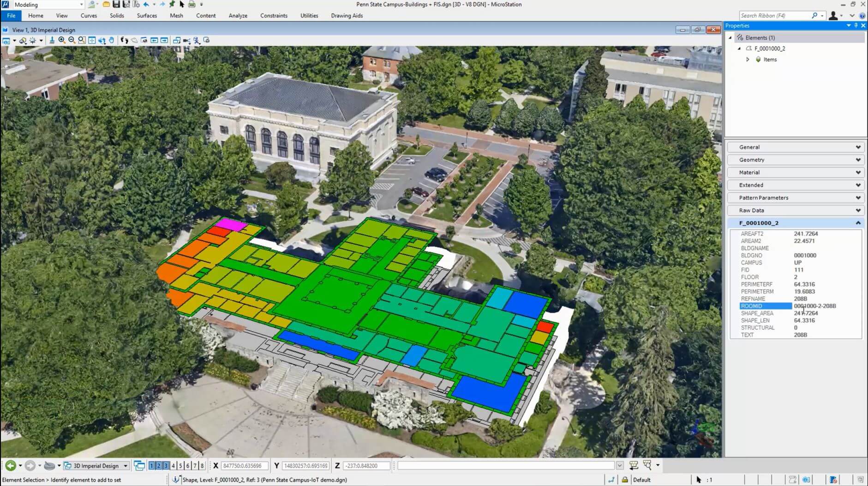Viewport: 868px width, 486px height.
Task: Click the Print icon in quick access toolbar
Action: pos(192,5)
